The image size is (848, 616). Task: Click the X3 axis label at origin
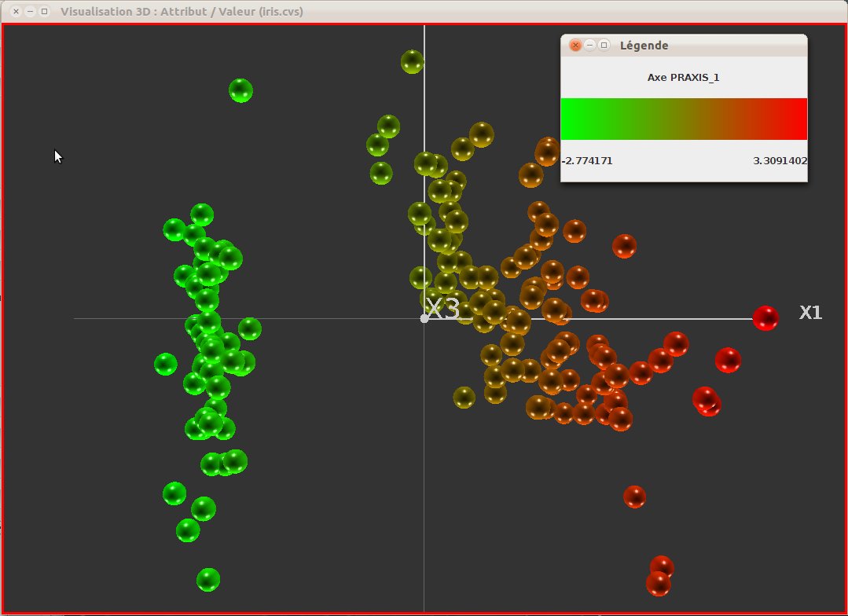(443, 309)
